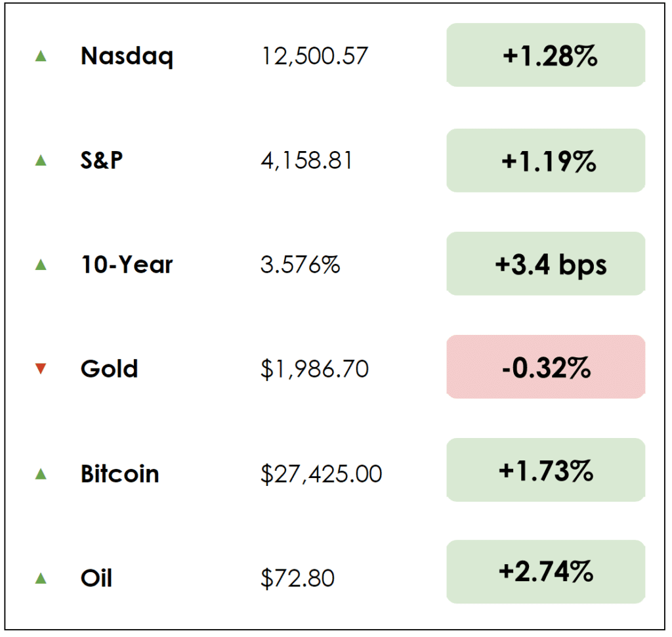Click the Bitcoin price $27,425.00

point(321,473)
